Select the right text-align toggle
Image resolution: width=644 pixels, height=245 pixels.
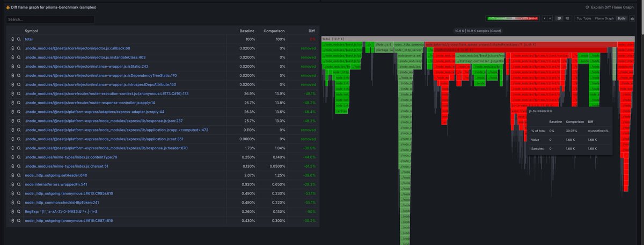coord(567,18)
